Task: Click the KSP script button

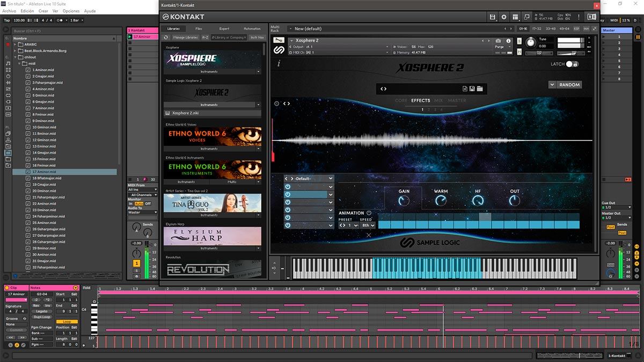Action: coord(576,28)
